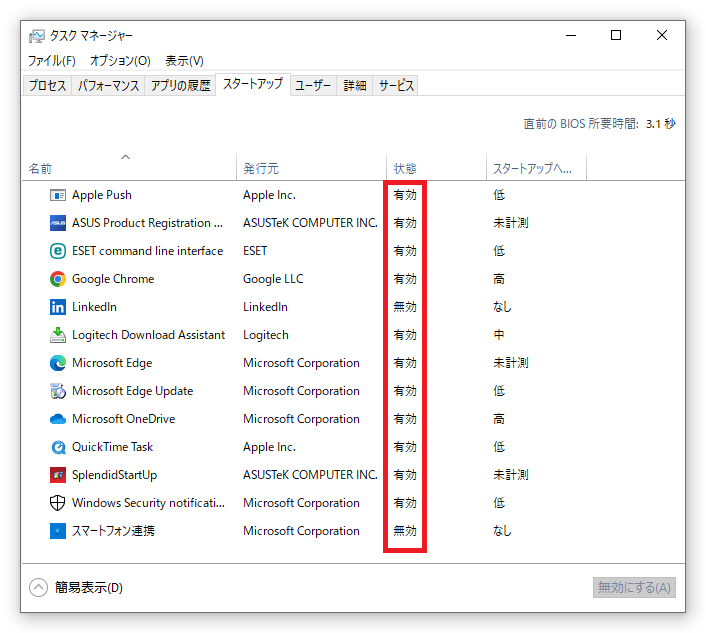Open the ファイル(F) menu

pos(52,61)
